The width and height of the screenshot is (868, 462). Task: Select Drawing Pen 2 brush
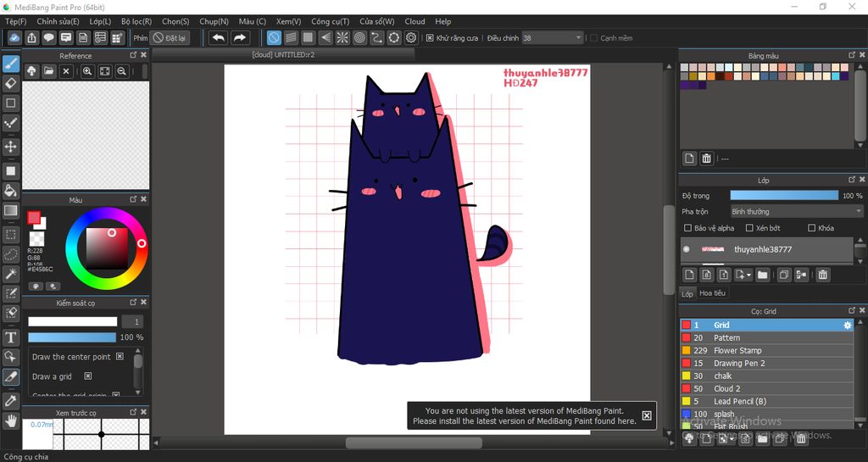(x=766, y=363)
